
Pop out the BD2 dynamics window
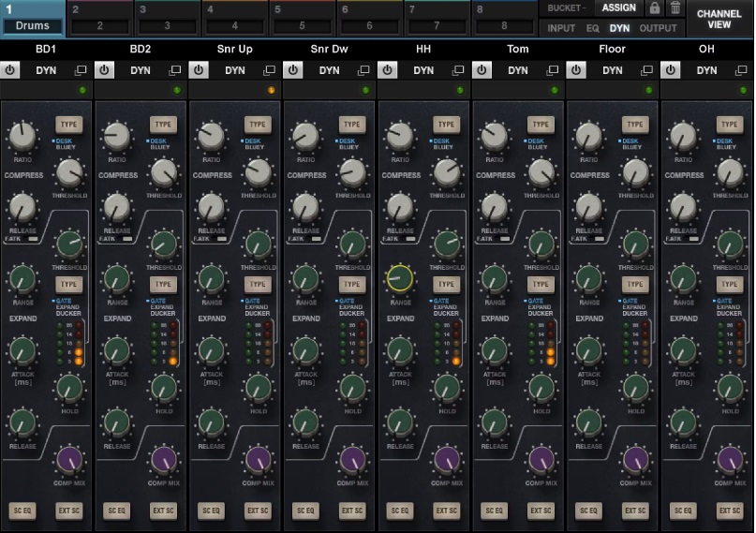coord(175,70)
